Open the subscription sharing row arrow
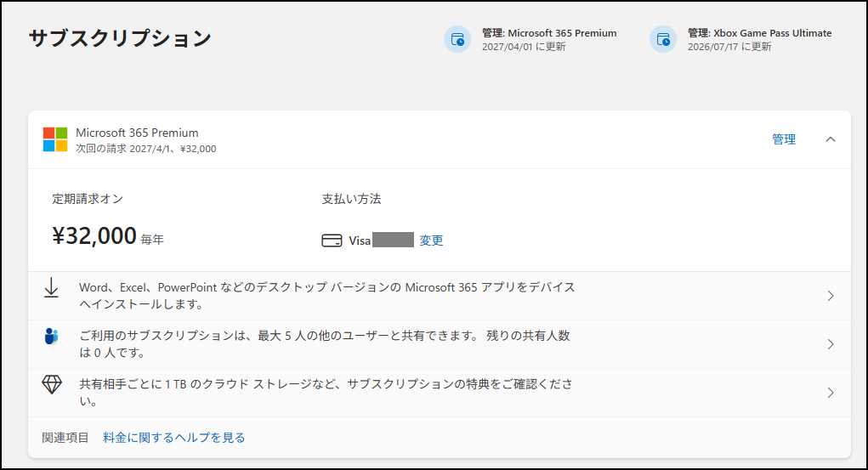This screenshot has height=470, width=868. point(831,344)
